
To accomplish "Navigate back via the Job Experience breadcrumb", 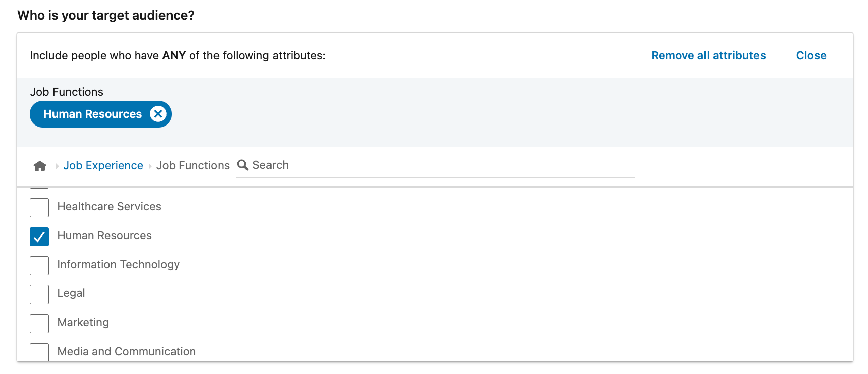I will click(103, 165).
